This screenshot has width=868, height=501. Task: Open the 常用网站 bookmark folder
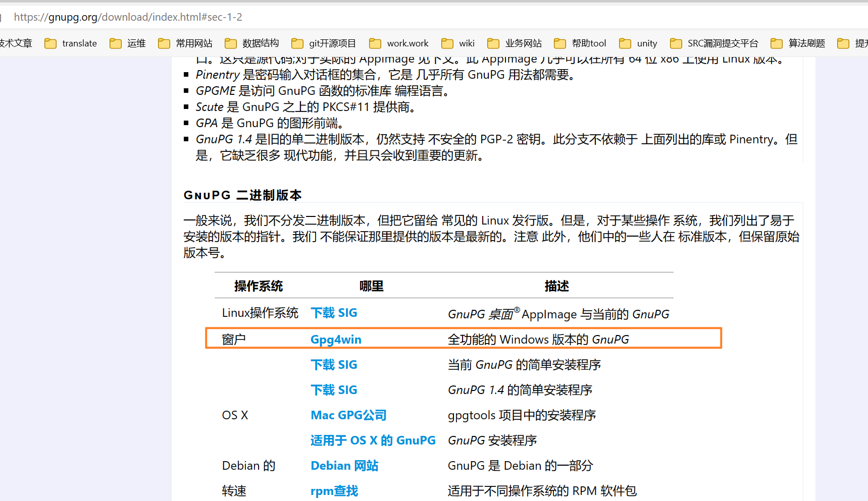(x=185, y=43)
